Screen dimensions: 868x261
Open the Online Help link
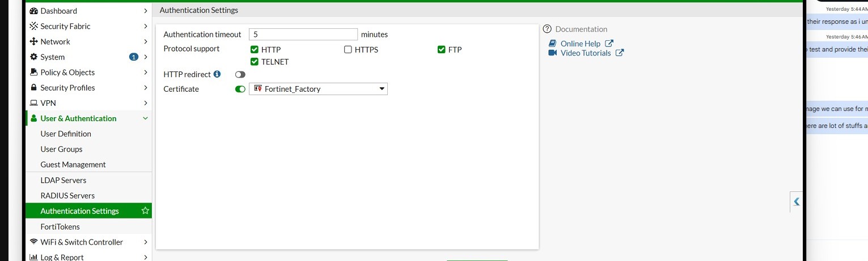point(581,44)
